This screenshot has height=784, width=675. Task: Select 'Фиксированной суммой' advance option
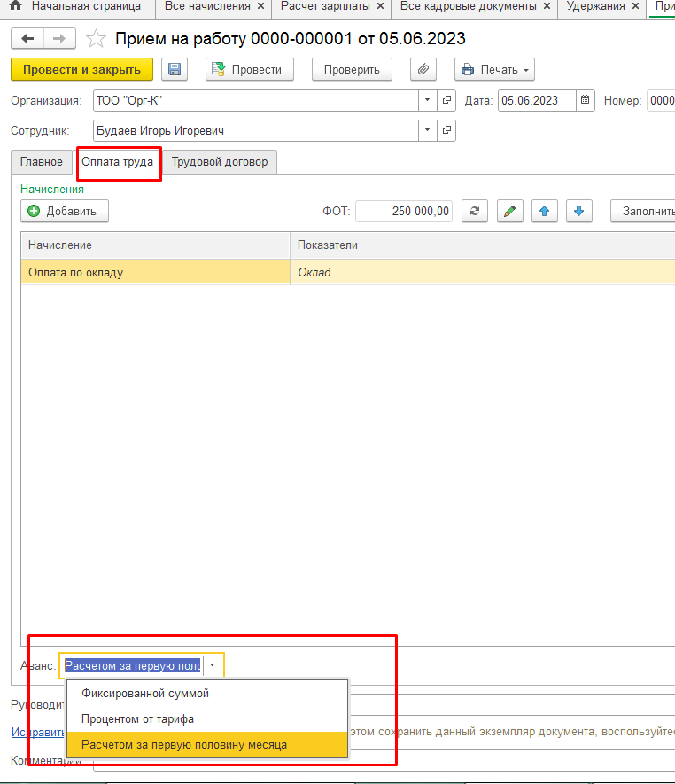[x=145, y=694]
